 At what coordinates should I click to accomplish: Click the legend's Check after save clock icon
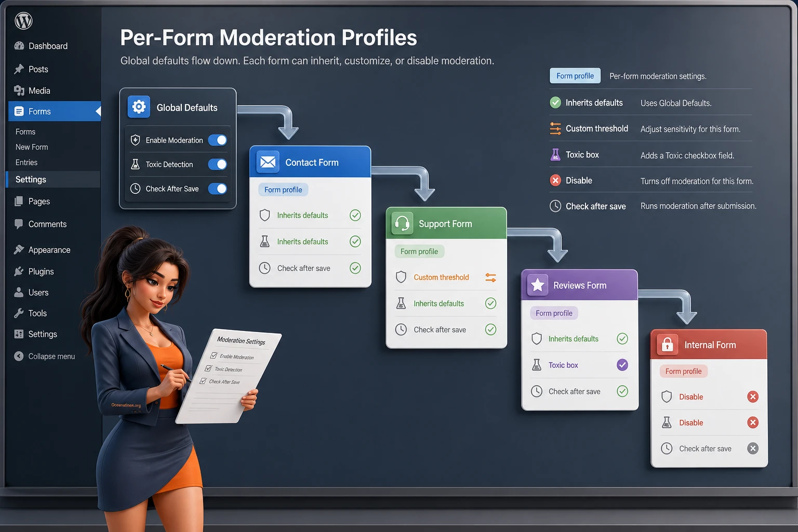click(x=555, y=206)
